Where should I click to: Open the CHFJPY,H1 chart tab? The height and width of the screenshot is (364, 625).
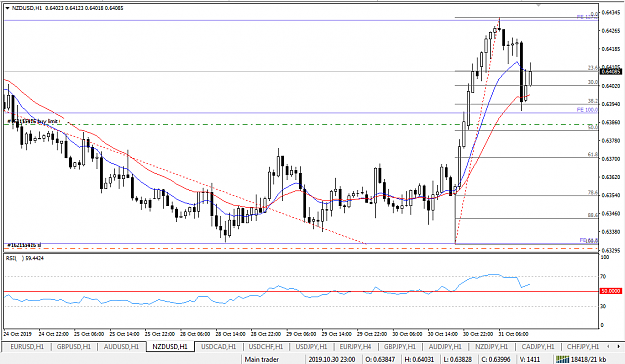click(x=582, y=346)
